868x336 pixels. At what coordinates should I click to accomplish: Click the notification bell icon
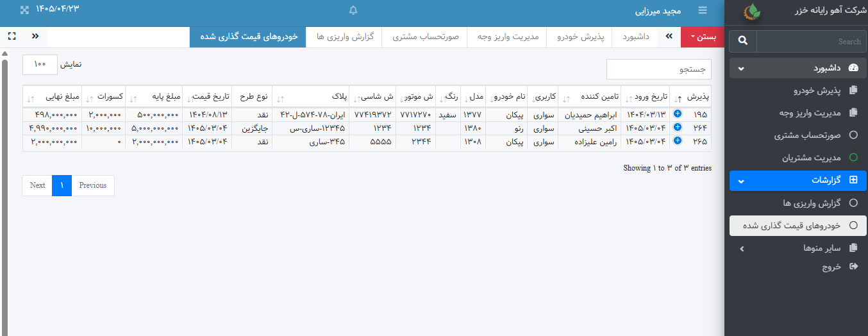[x=353, y=10]
